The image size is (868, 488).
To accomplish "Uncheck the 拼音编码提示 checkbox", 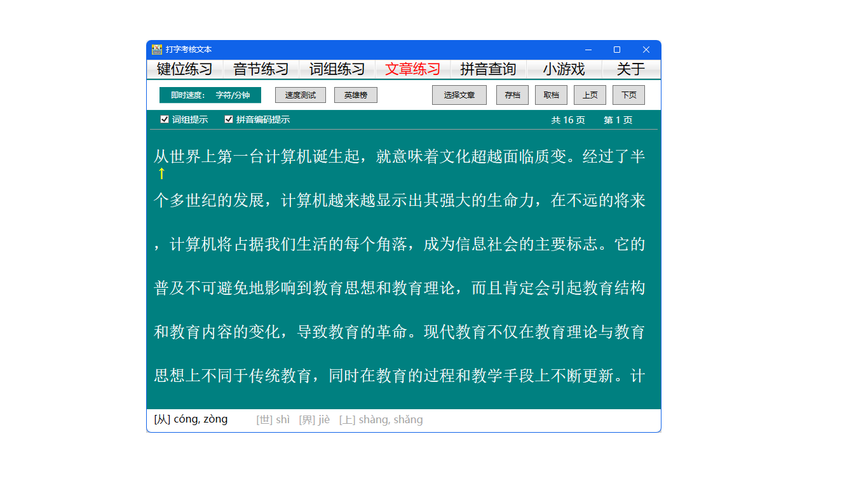I will [229, 119].
